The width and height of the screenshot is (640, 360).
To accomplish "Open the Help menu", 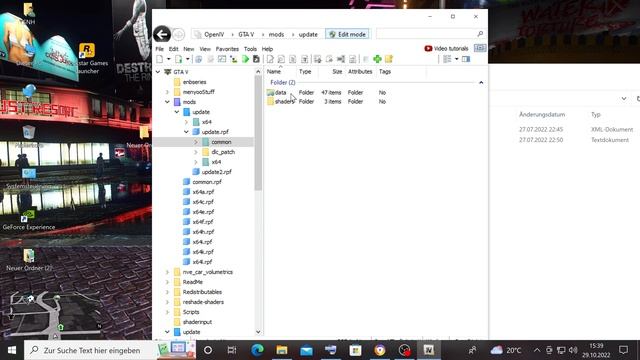I will click(267, 49).
